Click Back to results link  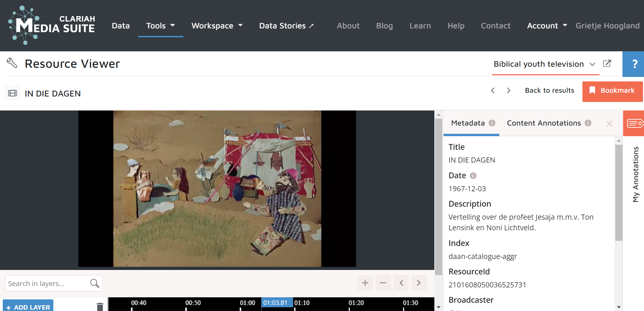pyautogui.click(x=549, y=91)
